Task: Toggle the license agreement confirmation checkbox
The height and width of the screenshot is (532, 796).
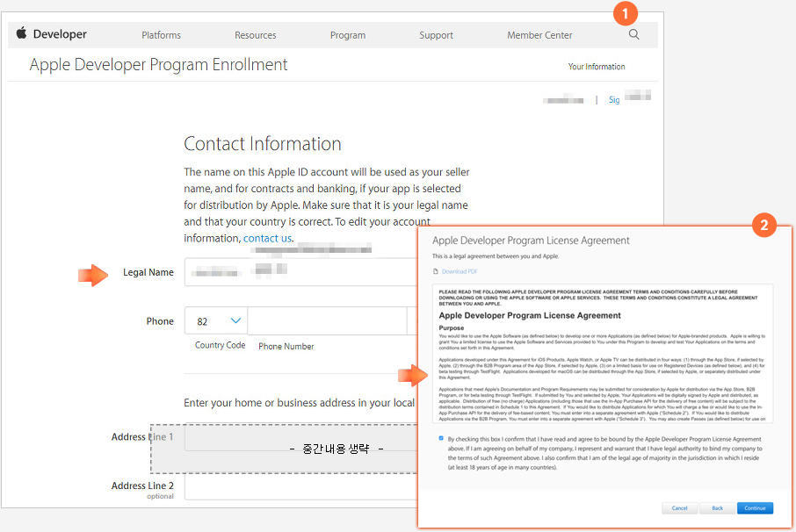Action: (x=441, y=438)
